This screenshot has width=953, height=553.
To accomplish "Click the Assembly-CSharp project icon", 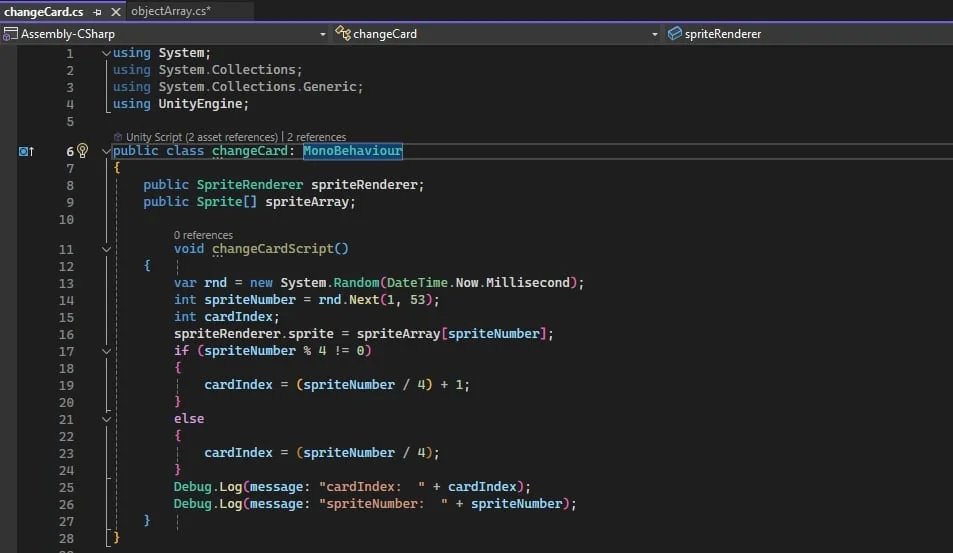I will [x=10, y=34].
